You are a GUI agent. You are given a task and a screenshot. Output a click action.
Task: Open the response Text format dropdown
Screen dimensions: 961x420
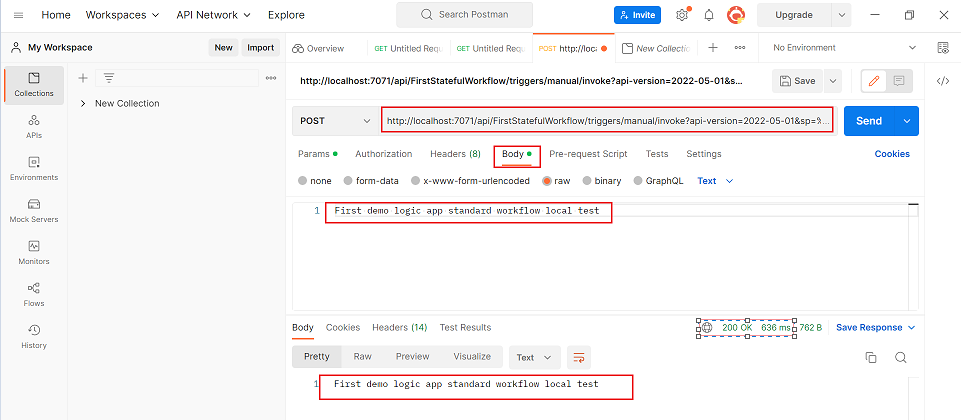tap(534, 357)
